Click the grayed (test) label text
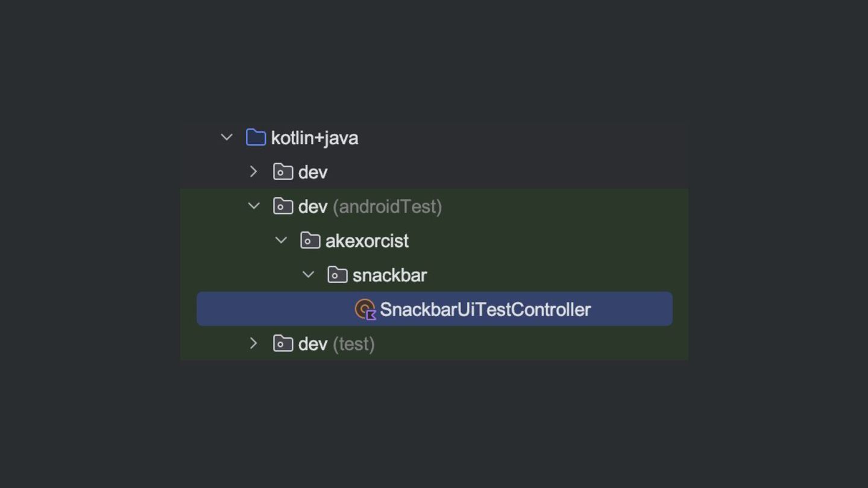 [353, 344]
